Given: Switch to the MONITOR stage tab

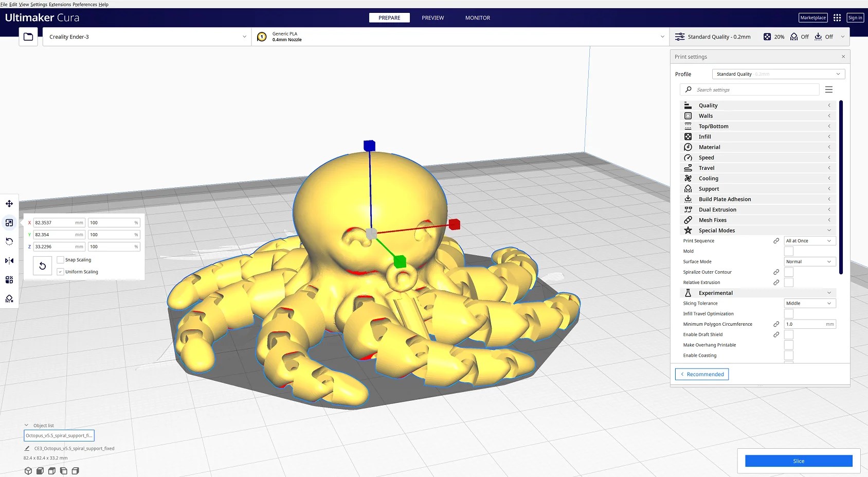Looking at the screenshot, I should click(x=478, y=17).
